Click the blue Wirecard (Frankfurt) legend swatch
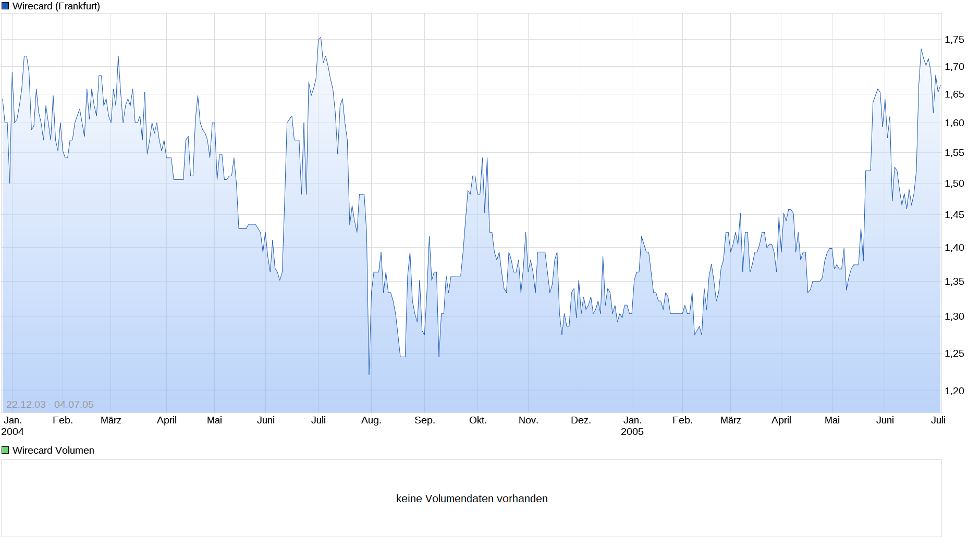The image size is (980, 547). point(5,6)
